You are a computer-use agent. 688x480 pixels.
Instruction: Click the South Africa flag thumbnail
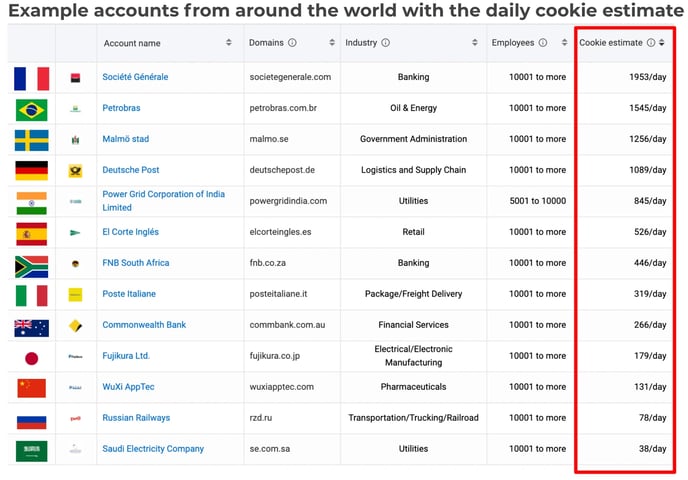32,267
